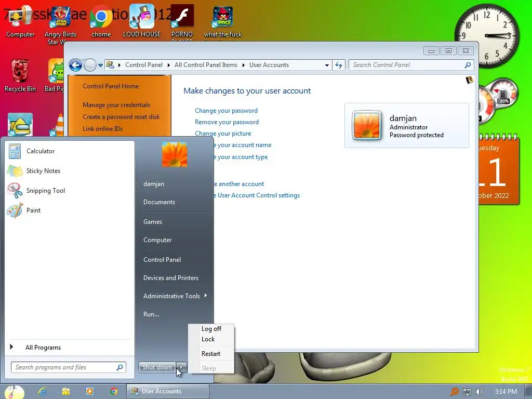Image resolution: width=532 pixels, height=399 pixels.
Task: Click the Chrome icon on the taskbar
Action: coord(114,391)
